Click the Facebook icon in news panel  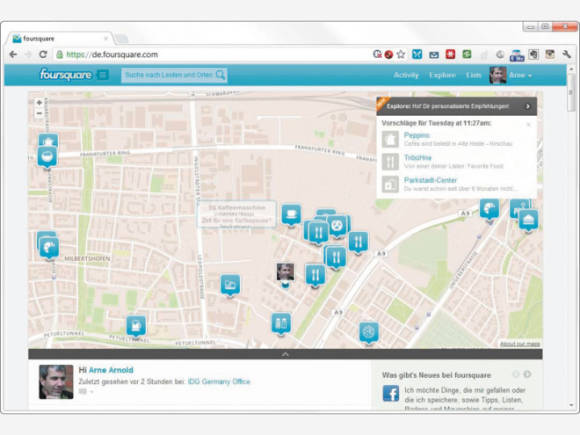click(x=391, y=394)
